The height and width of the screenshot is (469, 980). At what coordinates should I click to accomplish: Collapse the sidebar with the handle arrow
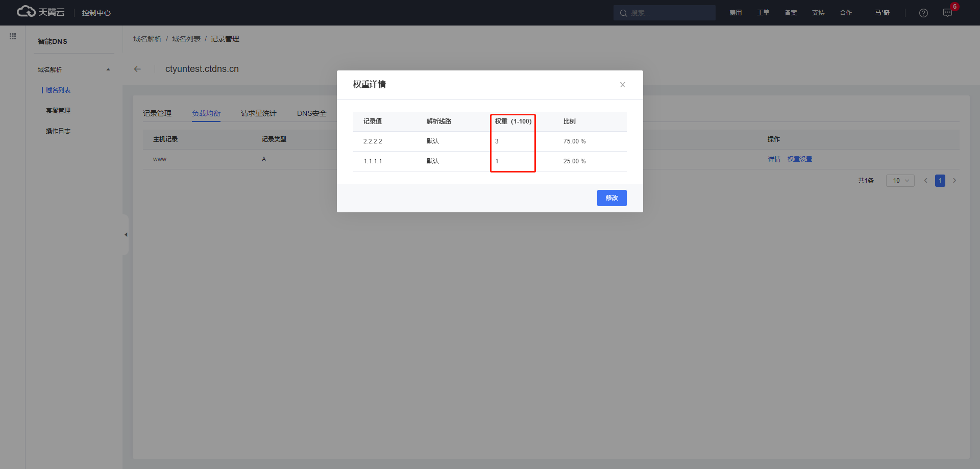tap(126, 235)
